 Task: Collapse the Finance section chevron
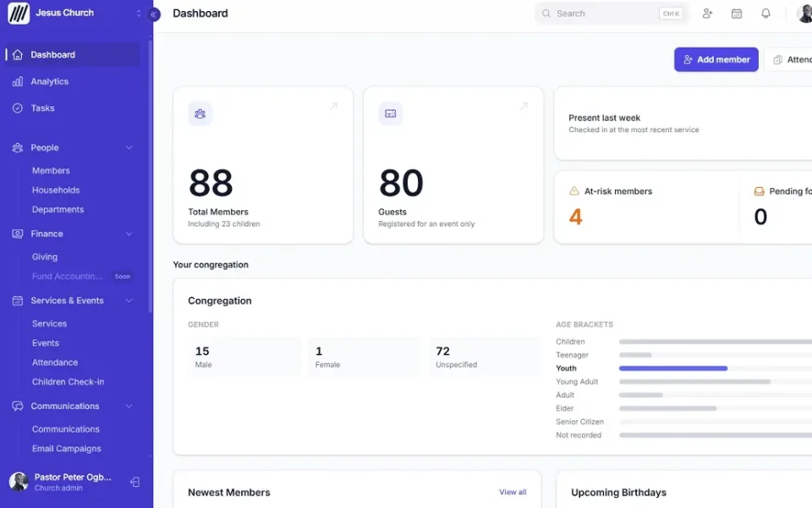click(129, 234)
